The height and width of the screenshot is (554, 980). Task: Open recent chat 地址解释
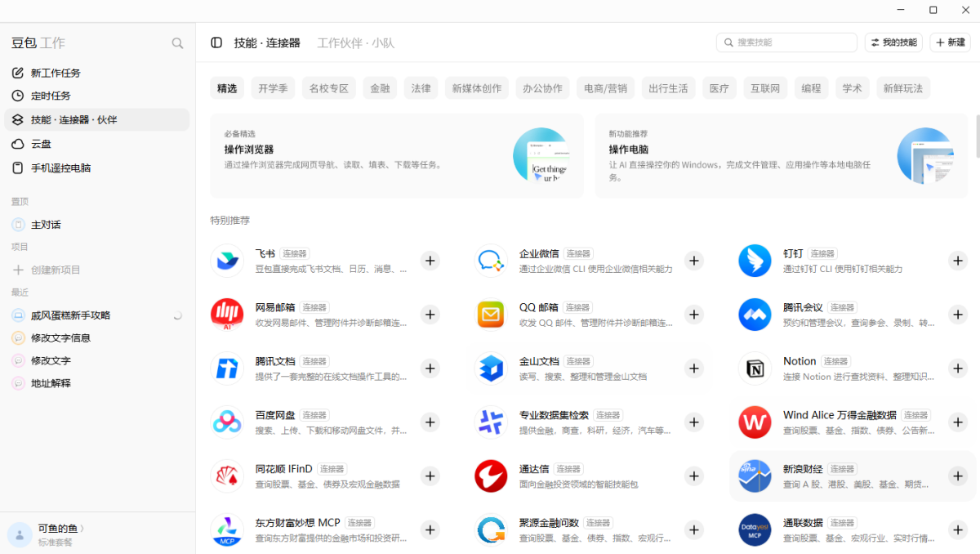tap(97, 382)
